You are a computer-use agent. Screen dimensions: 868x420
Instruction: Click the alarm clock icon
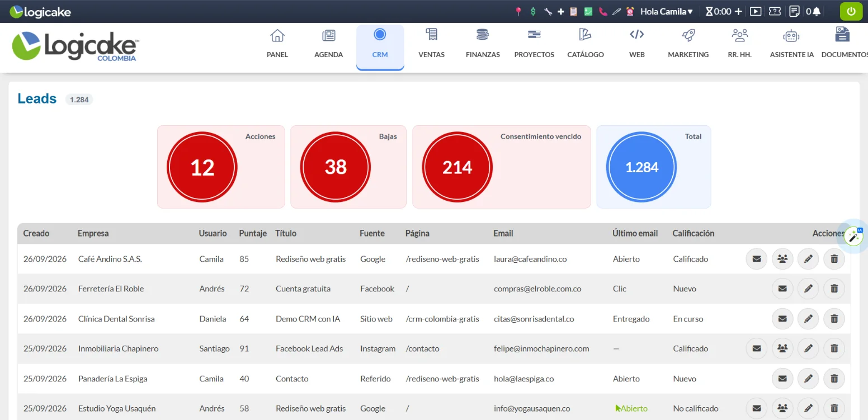click(x=630, y=11)
